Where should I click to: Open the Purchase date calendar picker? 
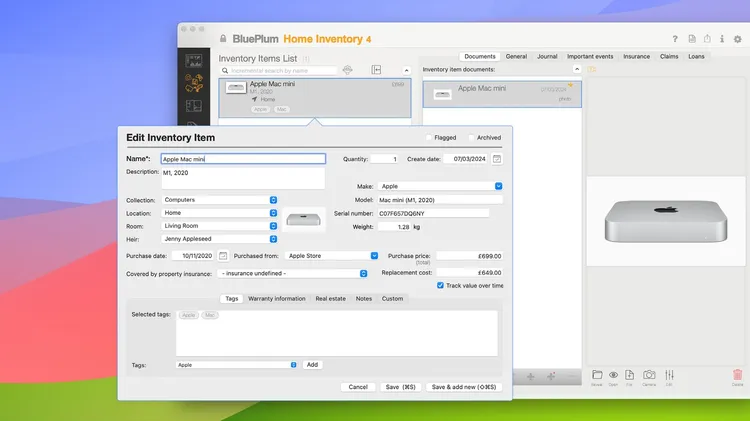[223, 256]
